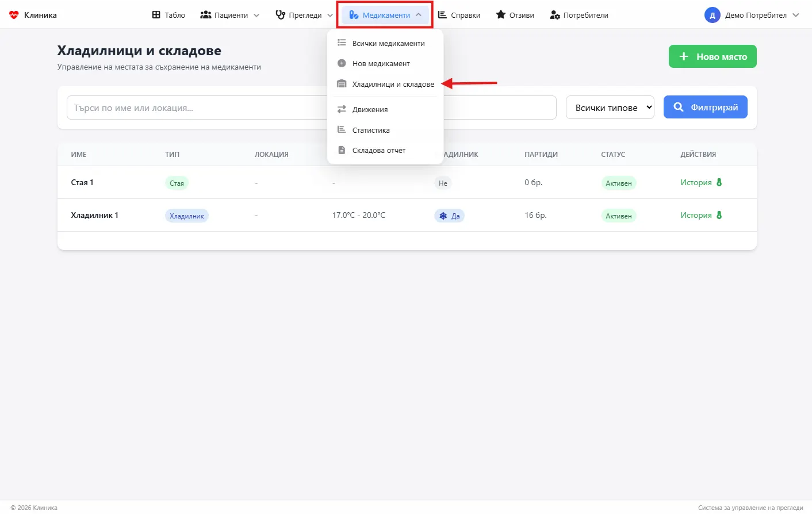Click the chart icon beside Статистика
The width and height of the screenshot is (812, 514).
tap(342, 130)
